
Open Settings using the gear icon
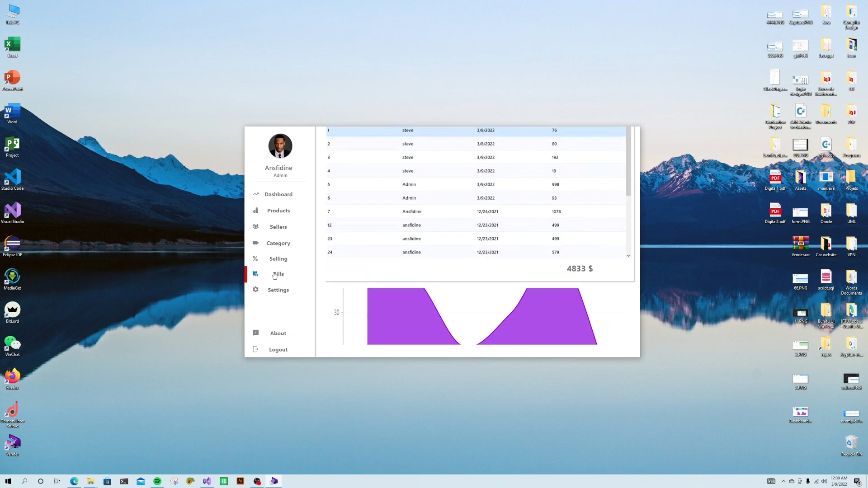[256, 290]
